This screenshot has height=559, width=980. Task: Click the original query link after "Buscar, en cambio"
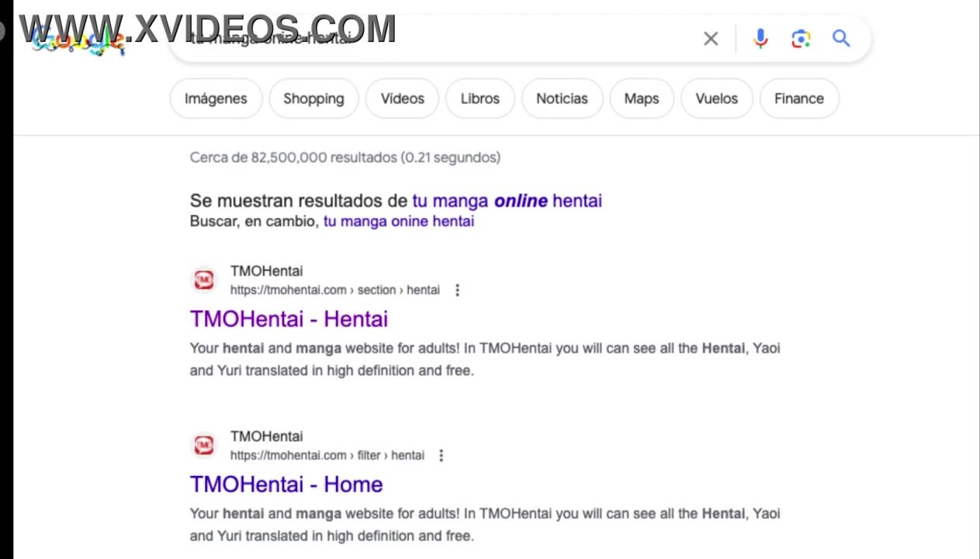point(398,221)
